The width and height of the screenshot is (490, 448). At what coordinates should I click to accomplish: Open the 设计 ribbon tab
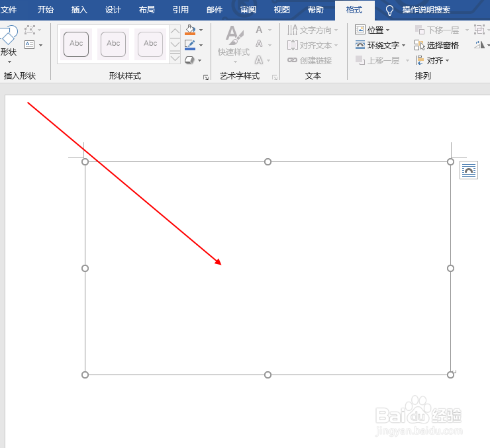[113, 10]
